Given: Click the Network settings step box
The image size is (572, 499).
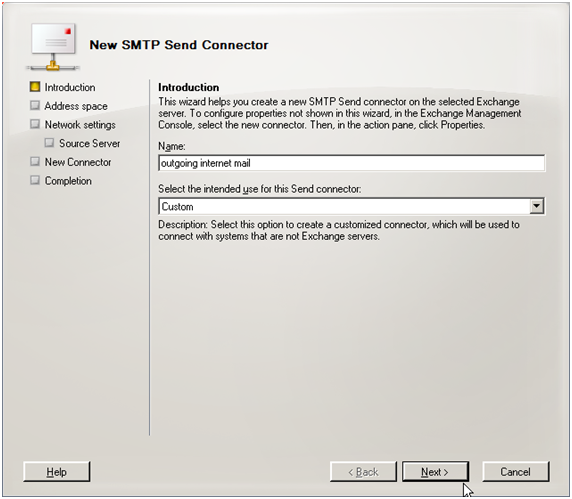Looking at the screenshot, I should tap(35, 124).
